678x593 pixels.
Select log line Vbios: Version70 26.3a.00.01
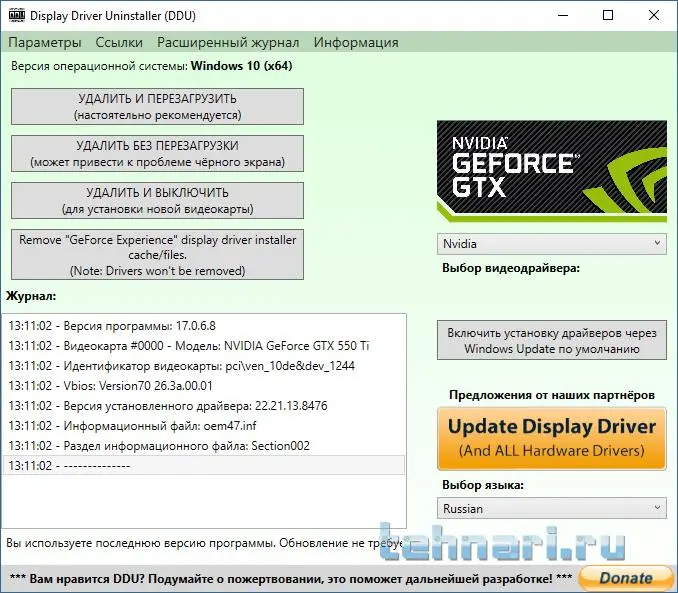tap(204, 386)
